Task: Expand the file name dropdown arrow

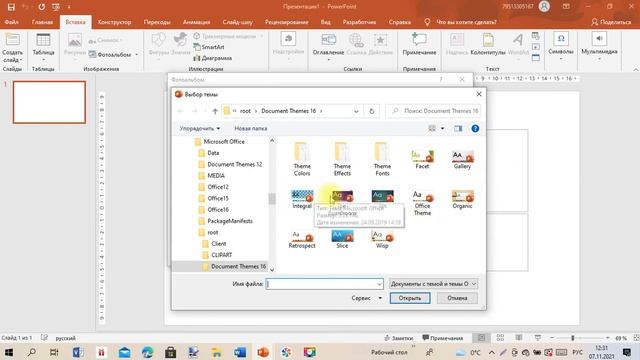Action: (x=379, y=284)
